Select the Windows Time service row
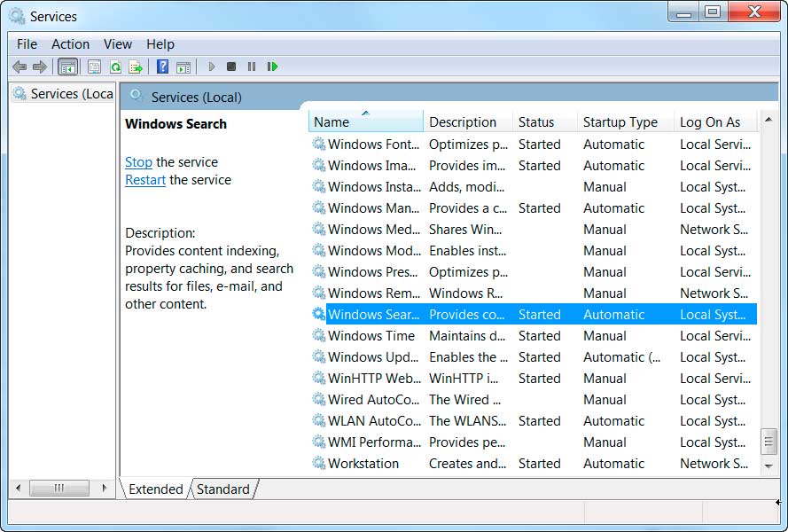Image resolution: width=788 pixels, height=532 pixels. (x=534, y=335)
